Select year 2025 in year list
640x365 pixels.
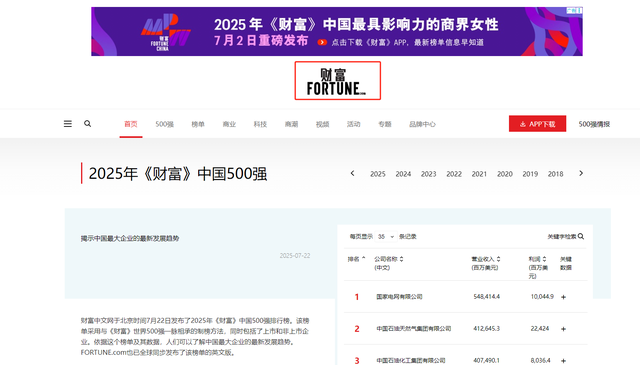pyautogui.click(x=378, y=174)
